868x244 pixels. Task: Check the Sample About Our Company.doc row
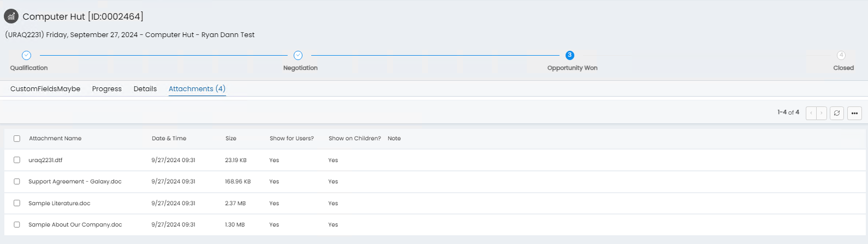tap(17, 224)
